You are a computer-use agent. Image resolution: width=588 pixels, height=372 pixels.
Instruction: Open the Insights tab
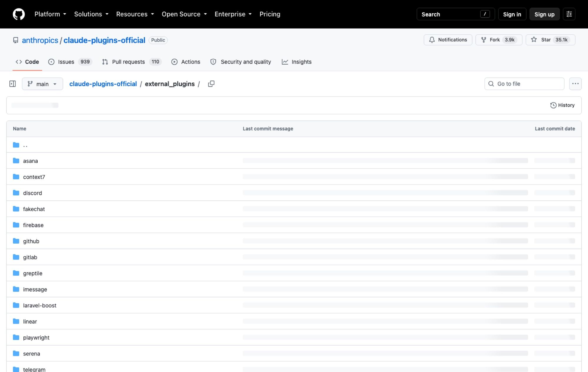(x=297, y=62)
